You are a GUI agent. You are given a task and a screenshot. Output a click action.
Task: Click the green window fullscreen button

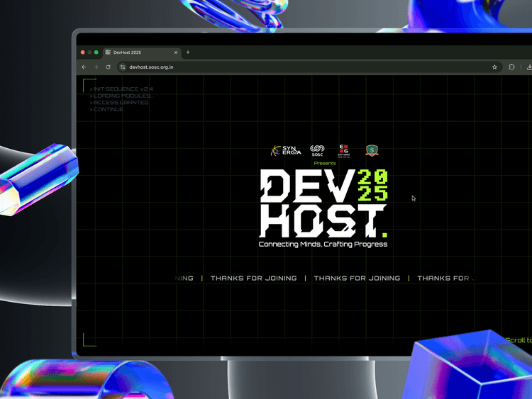[96, 52]
